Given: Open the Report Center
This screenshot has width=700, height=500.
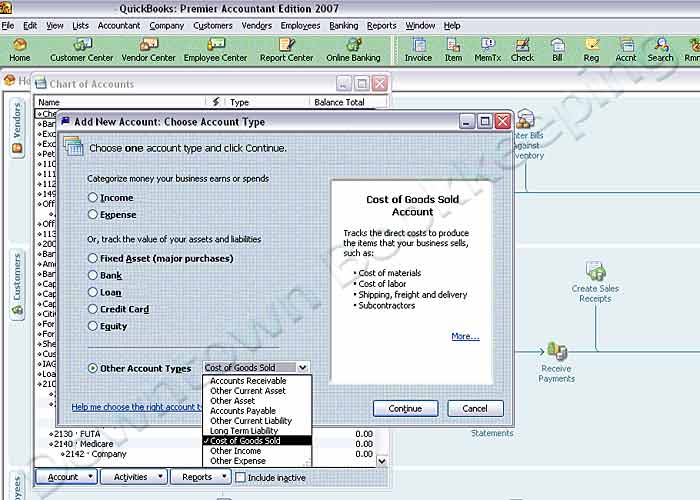Looking at the screenshot, I should (287, 50).
